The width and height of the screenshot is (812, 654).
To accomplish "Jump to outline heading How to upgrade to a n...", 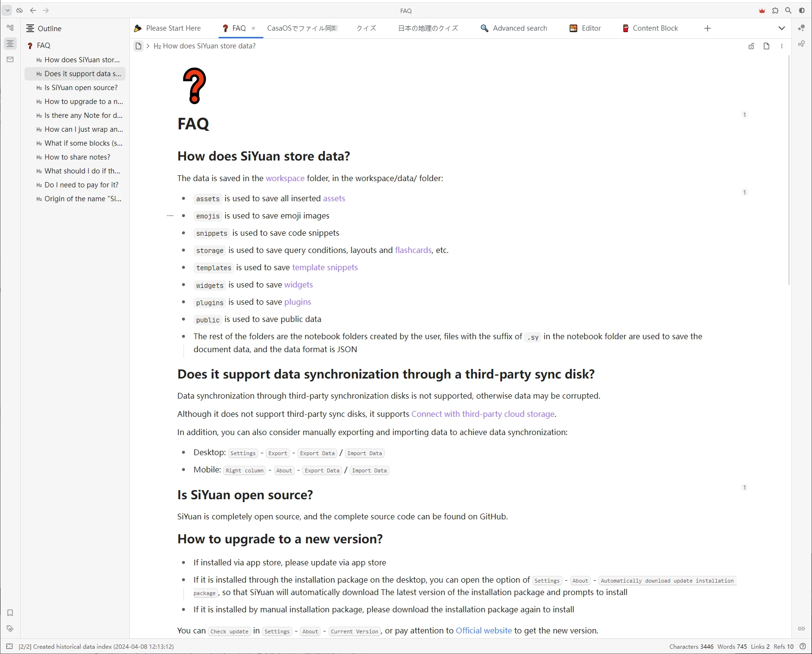I will click(x=75, y=102).
